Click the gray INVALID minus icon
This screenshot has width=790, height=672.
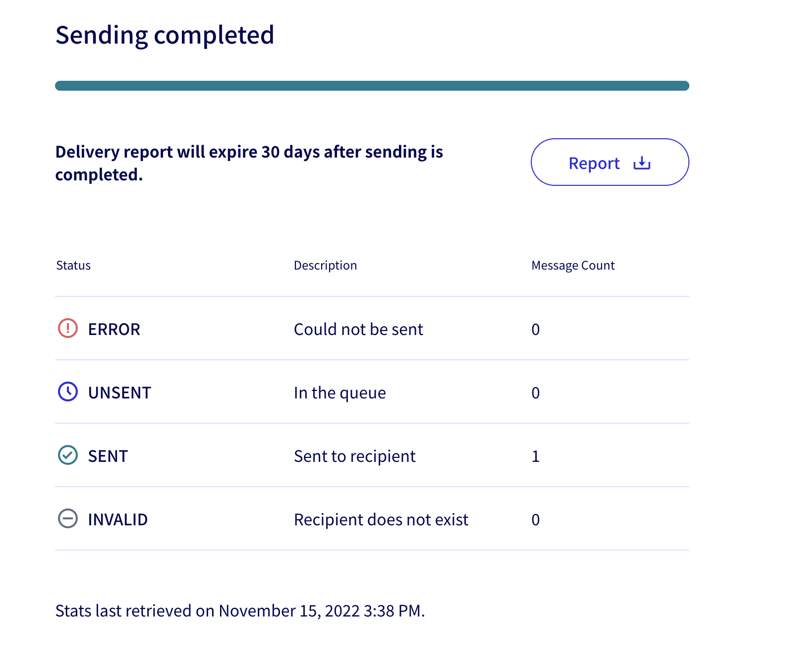(x=68, y=519)
